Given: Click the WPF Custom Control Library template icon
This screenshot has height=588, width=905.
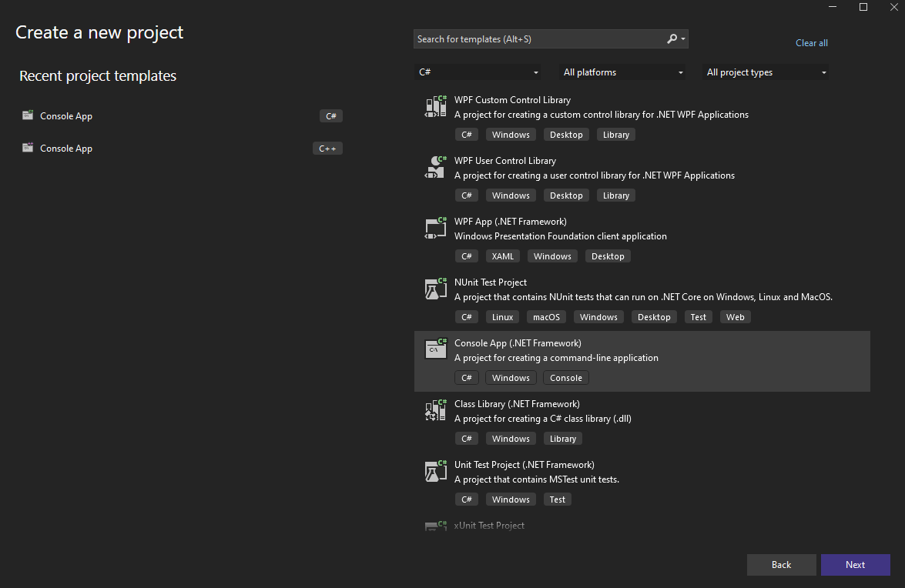Looking at the screenshot, I should tap(436, 107).
